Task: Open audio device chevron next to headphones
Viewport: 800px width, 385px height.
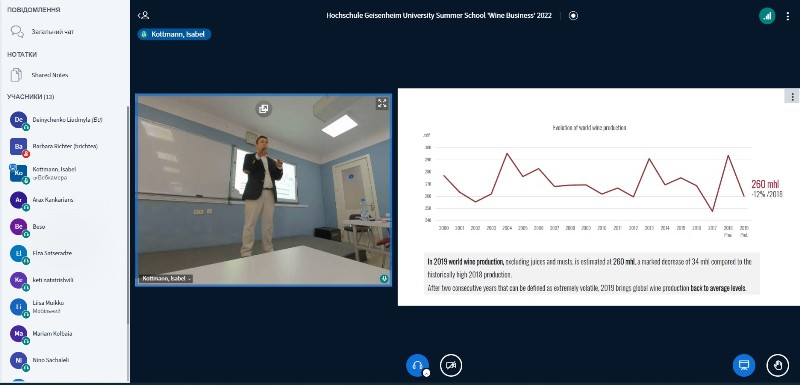Action: pyautogui.click(x=427, y=373)
